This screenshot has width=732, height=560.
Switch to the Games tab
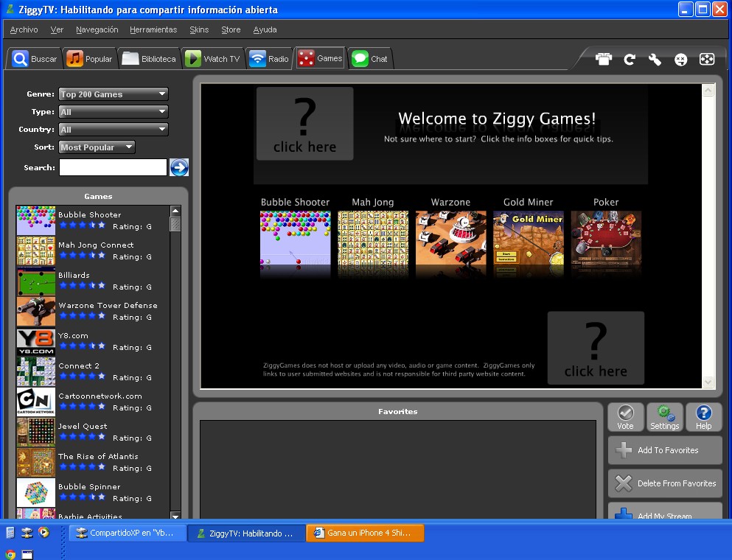[x=320, y=58]
